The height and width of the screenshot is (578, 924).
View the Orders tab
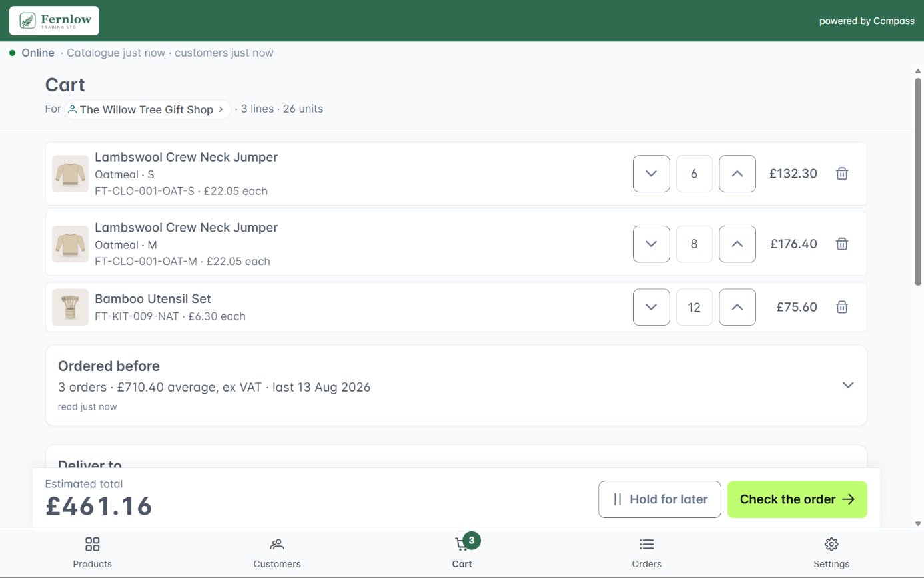tap(647, 553)
